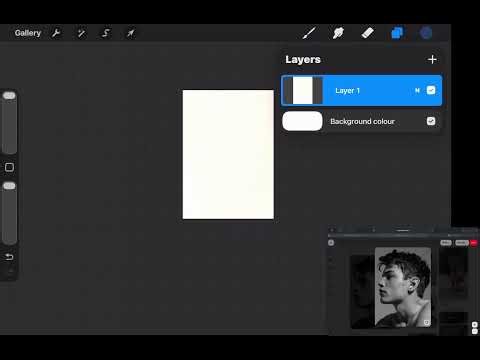Image resolution: width=480 pixels, height=360 pixels.
Task: Click the plus button in reference window
Action: [x=475, y=324]
